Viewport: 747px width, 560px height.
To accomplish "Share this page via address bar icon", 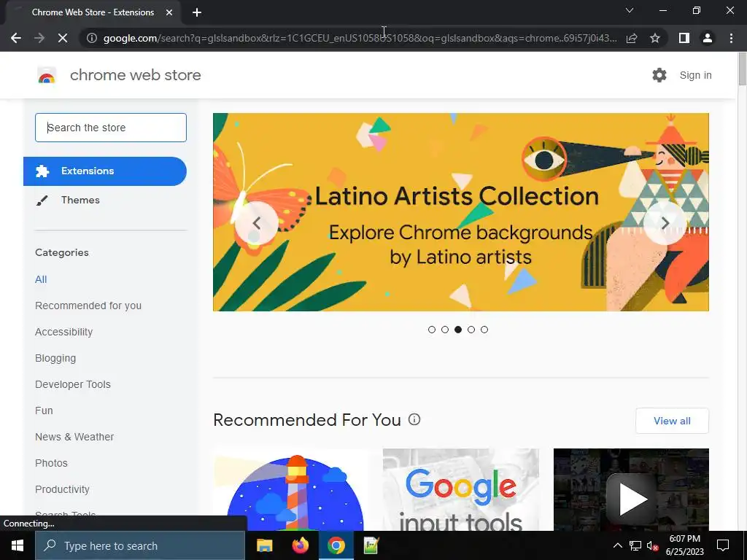I will (632, 38).
